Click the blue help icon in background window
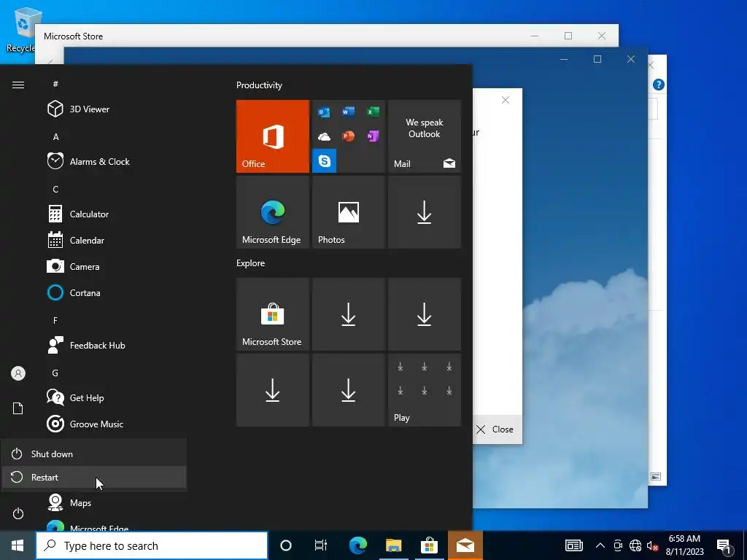This screenshot has height=560, width=747. point(659,85)
